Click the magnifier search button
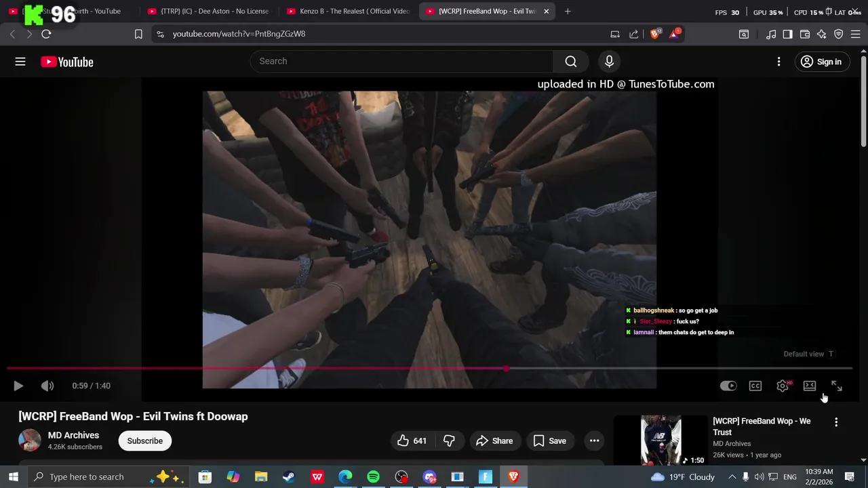This screenshot has height=488, width=868. tap(571, 62)
